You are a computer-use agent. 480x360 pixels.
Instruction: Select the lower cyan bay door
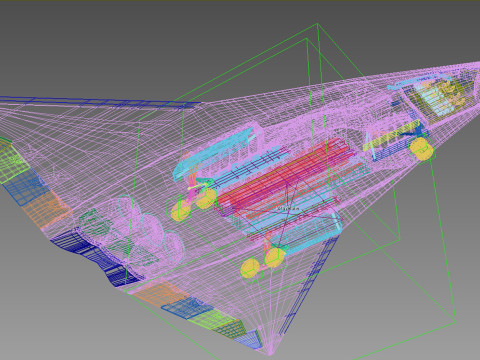click(308, 233)
